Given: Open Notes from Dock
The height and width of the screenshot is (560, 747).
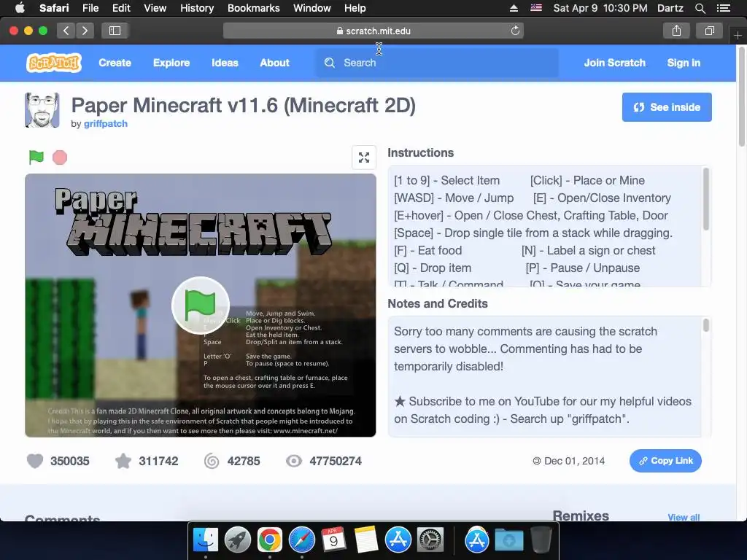Looking at the screenshot, I should pos(366,540).
